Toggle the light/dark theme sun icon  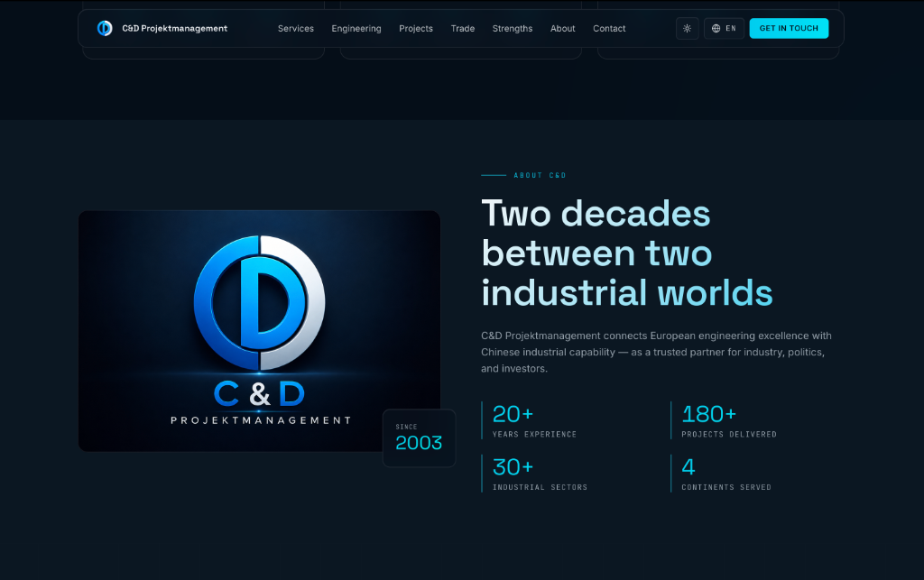coord(687,28)
